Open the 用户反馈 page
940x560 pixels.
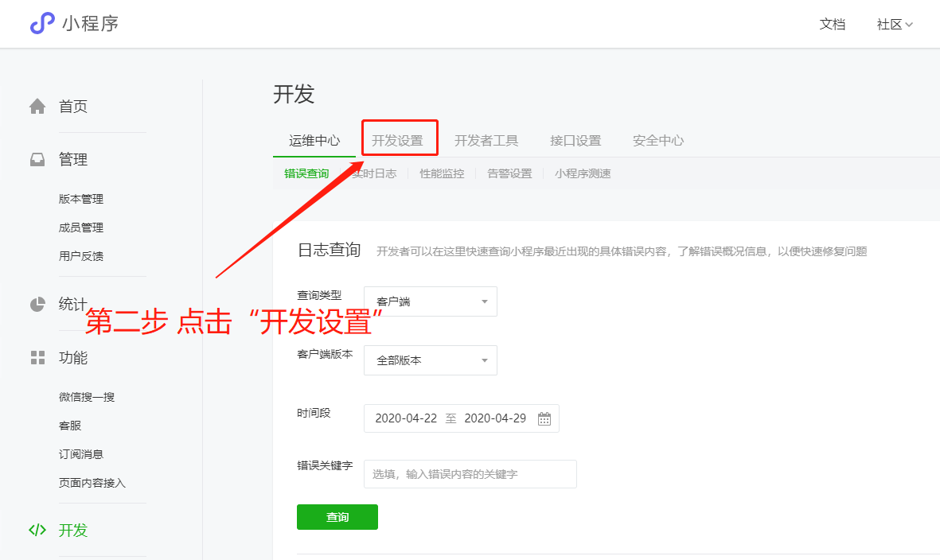(82, 255)
